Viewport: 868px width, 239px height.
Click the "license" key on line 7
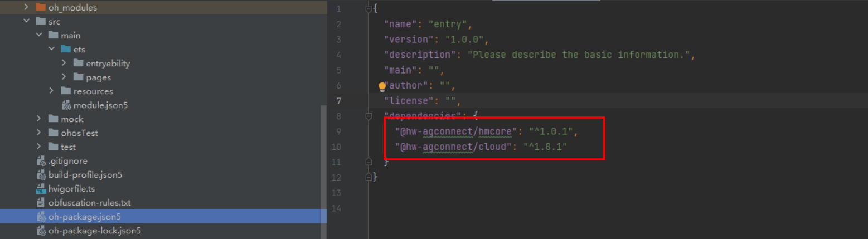[408, 101]
